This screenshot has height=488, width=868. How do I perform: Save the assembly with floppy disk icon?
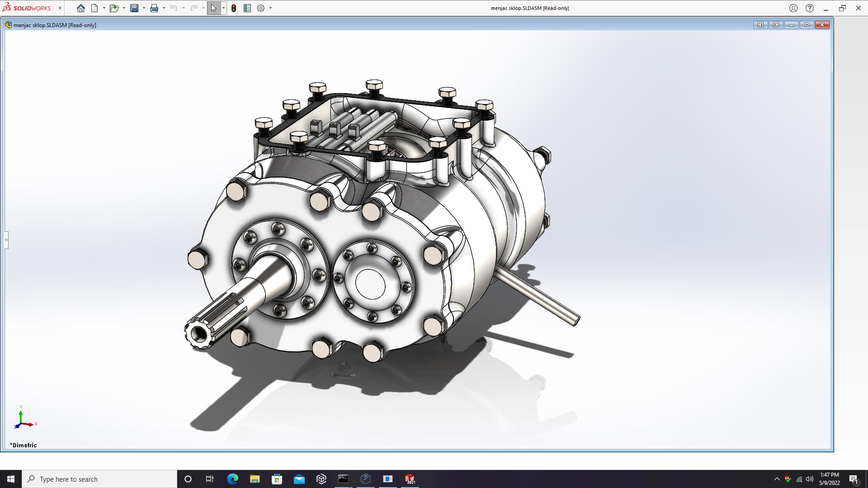pos(134,8)
